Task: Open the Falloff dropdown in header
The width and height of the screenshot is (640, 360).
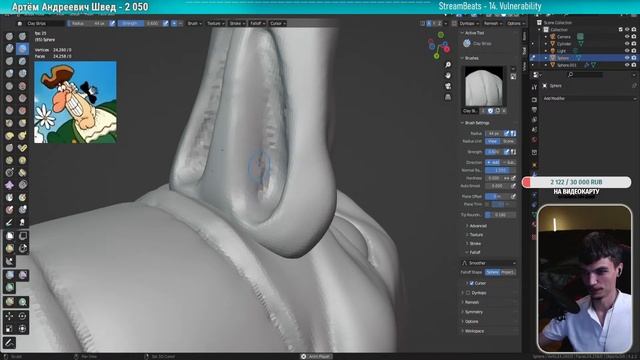Action: (x=257, y=23)
